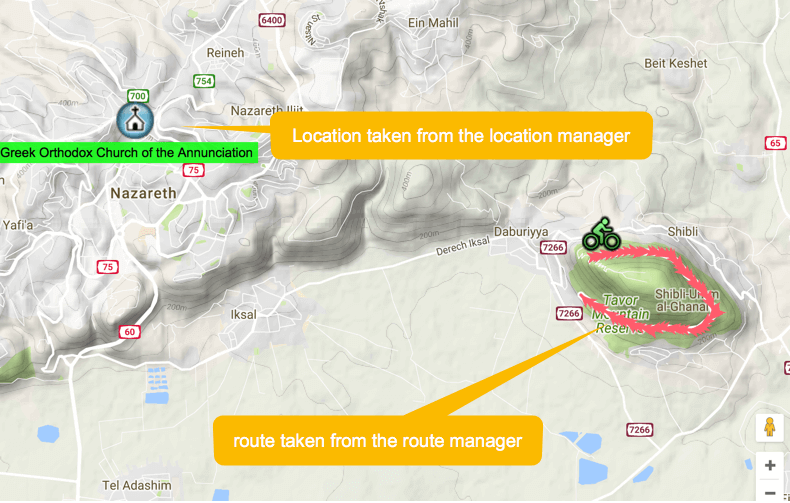Click Greek Orthodox Church of the Annunciation label

127,153
